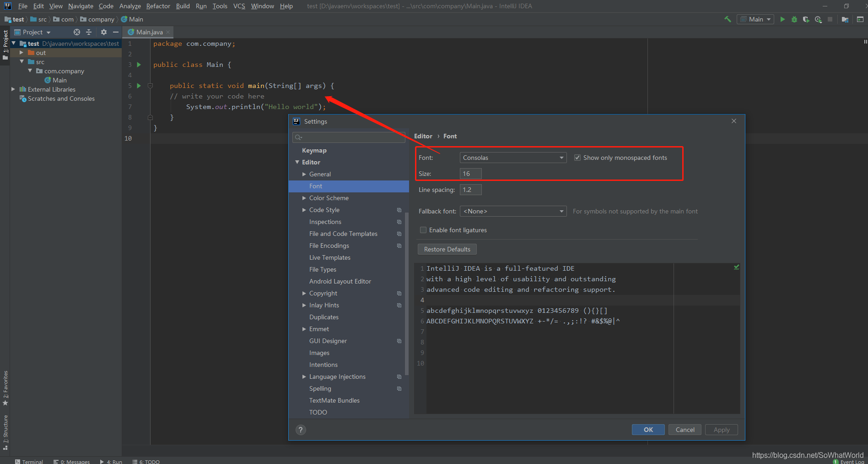Click the Build Project hammer icon
The image size is (868, 464).
click(728, 19)
